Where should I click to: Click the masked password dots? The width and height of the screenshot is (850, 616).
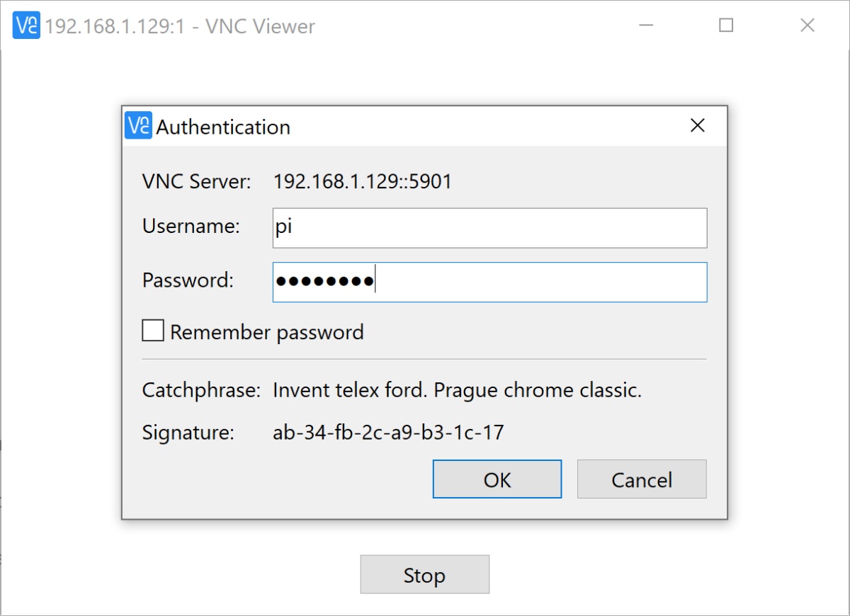pos(324,281)
